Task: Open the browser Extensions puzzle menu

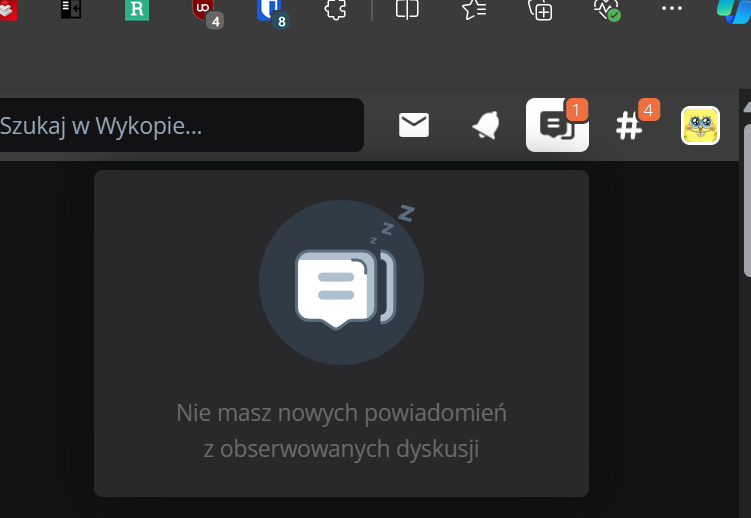Action: pyautogui.click(x=336, y=10)
